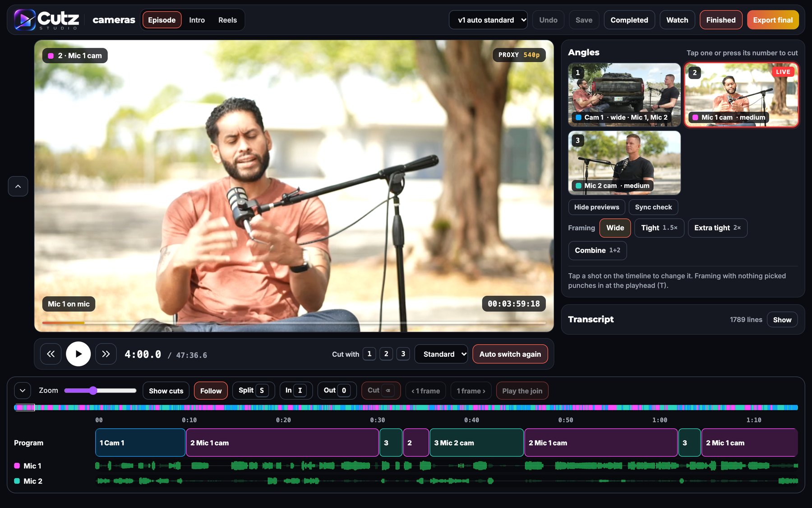The image size is (812, 508).
Task: Step forward using '1 frame' right button
Action: 471,391
